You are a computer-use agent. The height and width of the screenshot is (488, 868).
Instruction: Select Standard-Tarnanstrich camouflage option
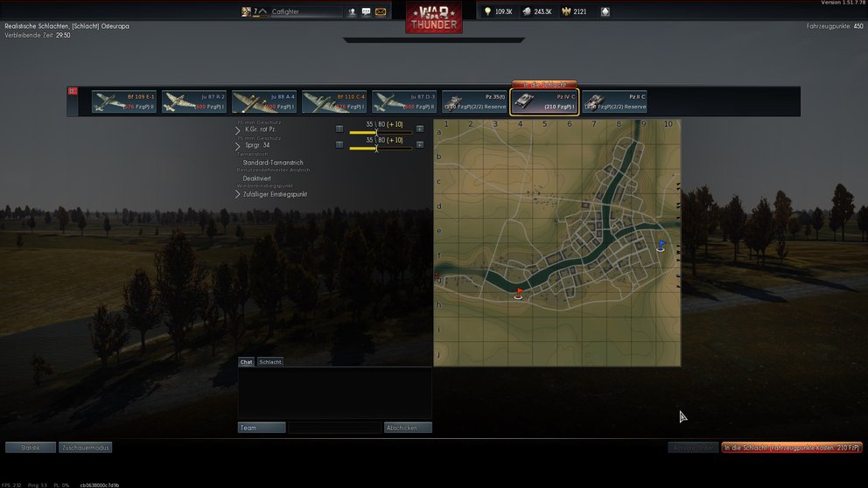(x=273, y=163)
